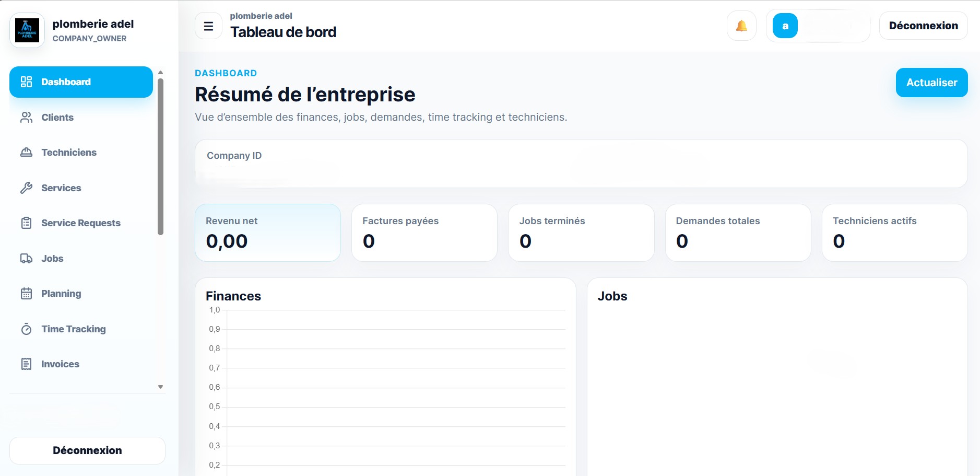Click the Finances chart title
This screenshot has height=476, width=980.
tap(233, 296)
